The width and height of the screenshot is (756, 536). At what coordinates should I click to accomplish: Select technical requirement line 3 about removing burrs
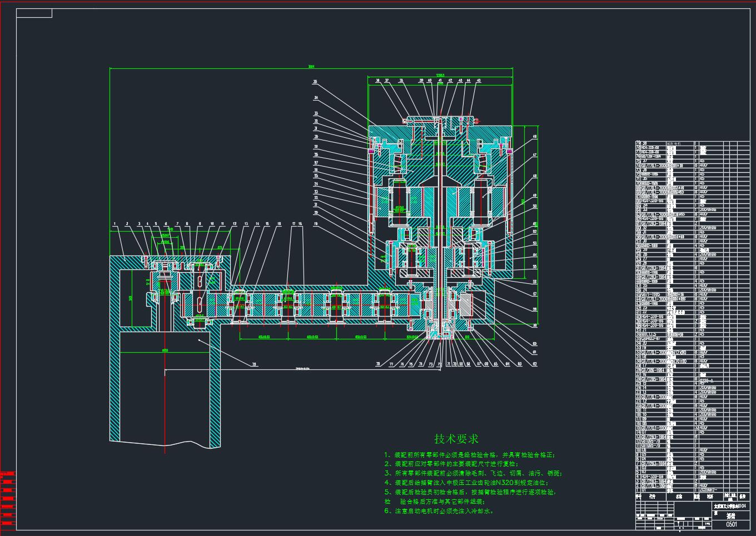tap(472, 473)
